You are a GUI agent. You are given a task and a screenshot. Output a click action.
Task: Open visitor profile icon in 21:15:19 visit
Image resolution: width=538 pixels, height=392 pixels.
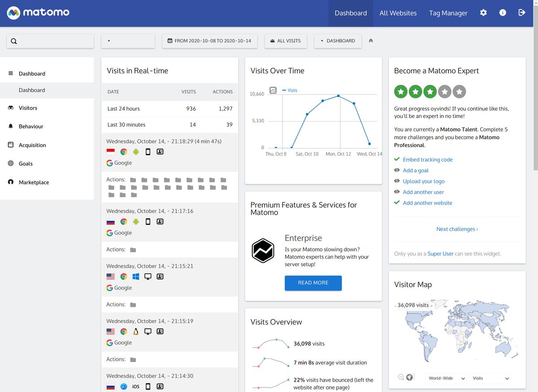[160, 331]
